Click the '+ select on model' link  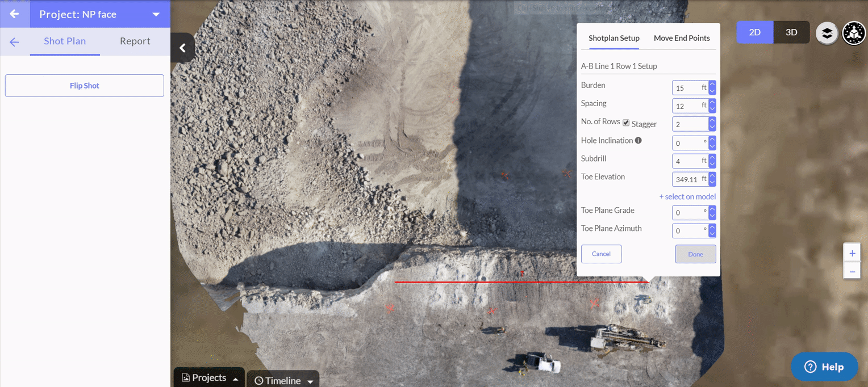tap(687, 197)
